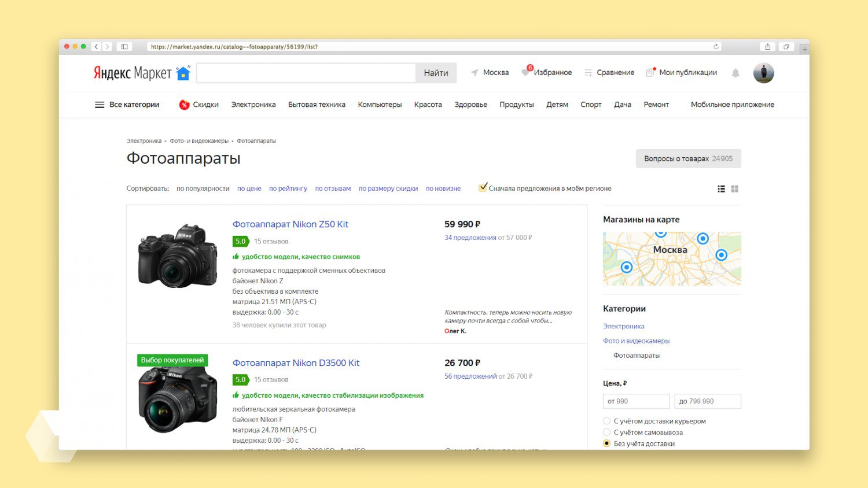Go back with the browser back arrow

pos(97,47)
